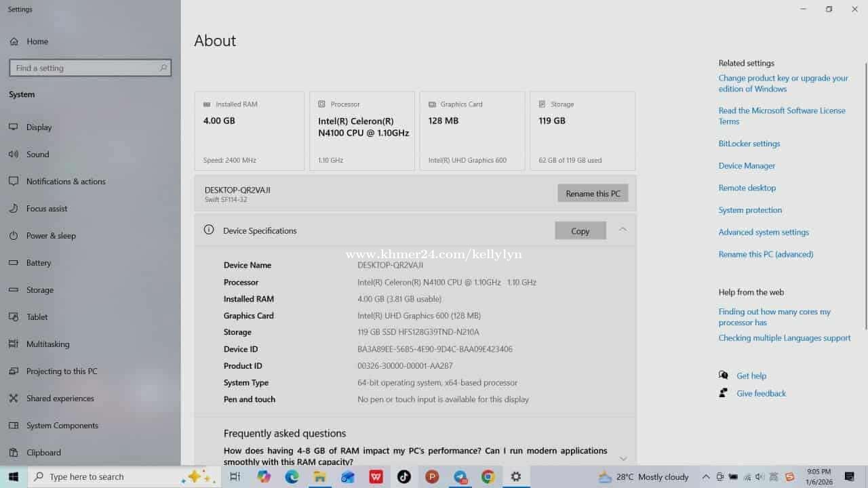Collapse the Device Specifications section
Image resolution: width=868 pixels, height=488 pixels.
(x=623, y=230)
